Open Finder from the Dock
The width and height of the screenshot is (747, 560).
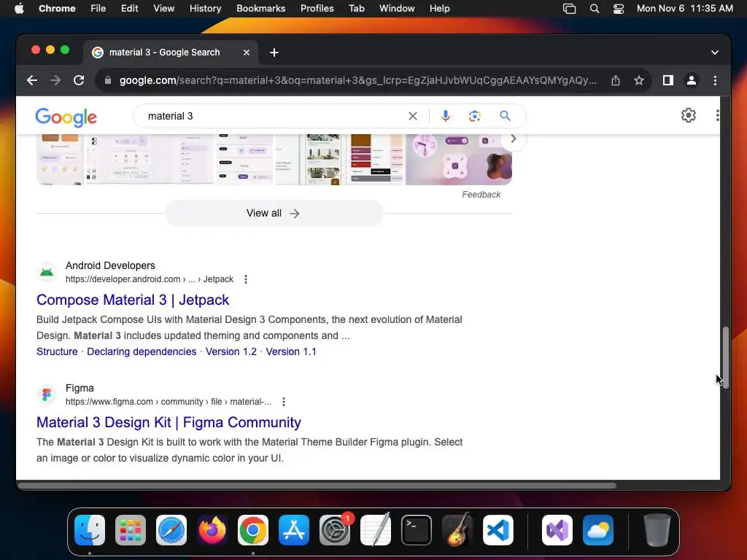[90, 530]
